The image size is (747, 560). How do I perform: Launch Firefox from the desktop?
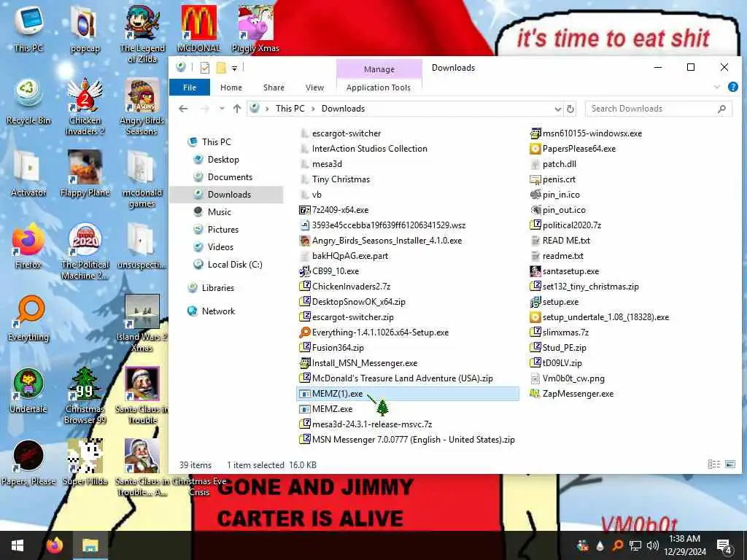28,246
